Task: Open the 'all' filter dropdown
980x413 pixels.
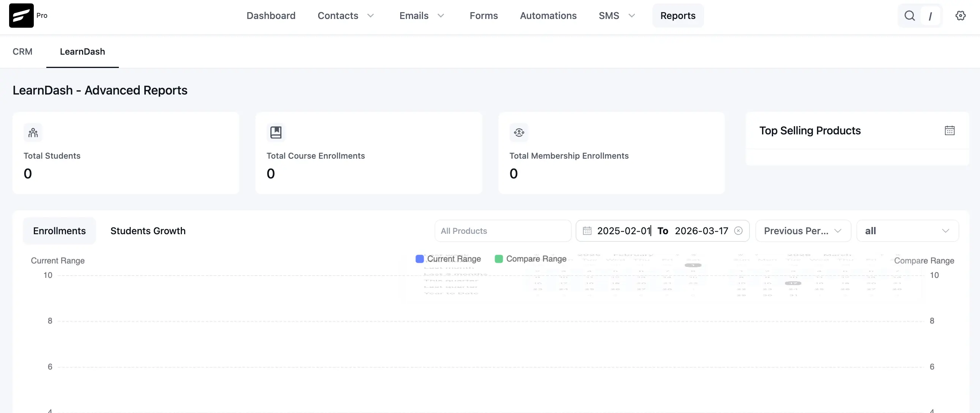Action: 907,231
